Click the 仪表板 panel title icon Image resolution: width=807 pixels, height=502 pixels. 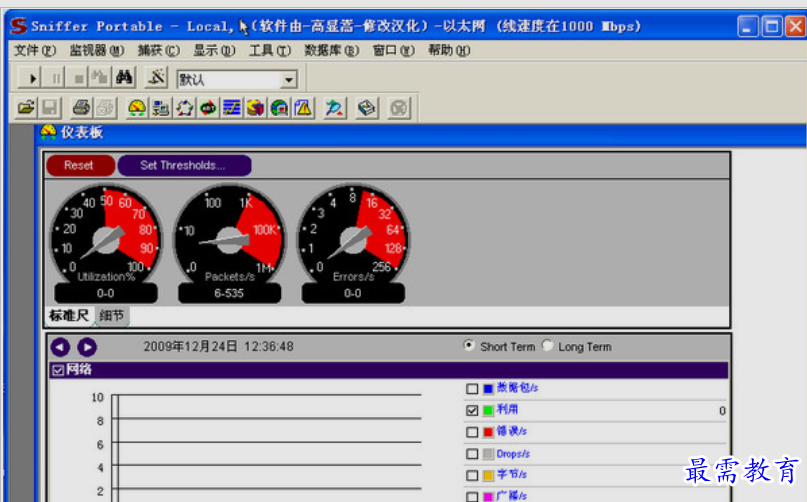(48, 132)
